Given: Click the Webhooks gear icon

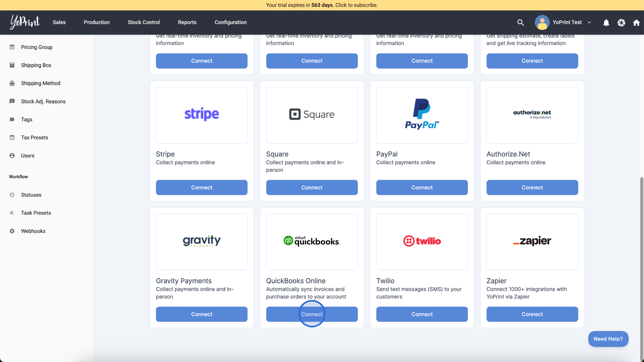Looking at the screenshot, I should click(x=12, y=231).
